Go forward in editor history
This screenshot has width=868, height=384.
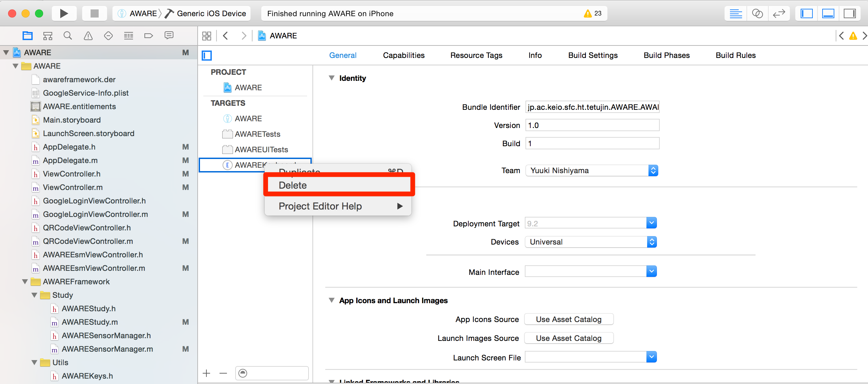point(244,36)
